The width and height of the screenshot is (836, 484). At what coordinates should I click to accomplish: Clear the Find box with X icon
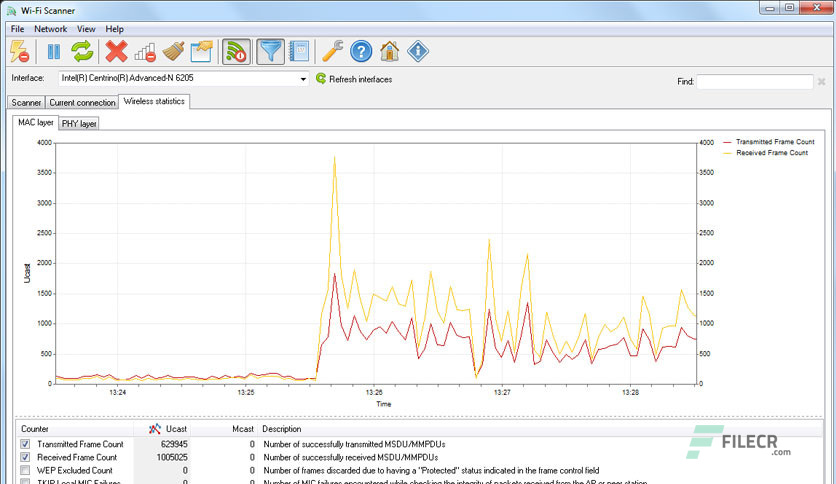(x=822, y=82)
